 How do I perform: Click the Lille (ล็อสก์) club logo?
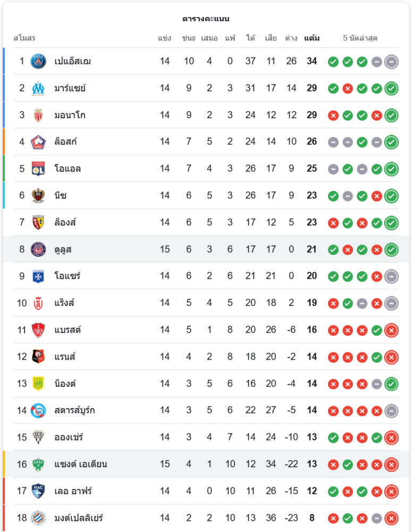38,142
